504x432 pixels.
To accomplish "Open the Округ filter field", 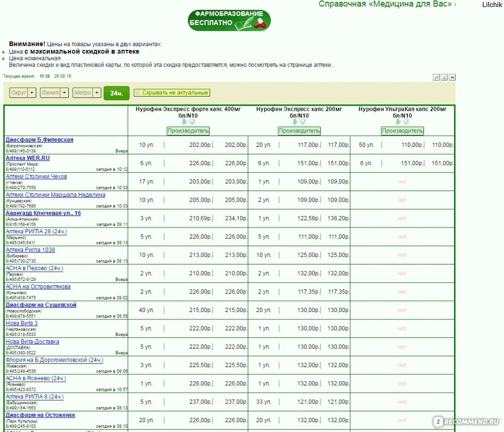I will pyautogui.click(x=19, y=93).
